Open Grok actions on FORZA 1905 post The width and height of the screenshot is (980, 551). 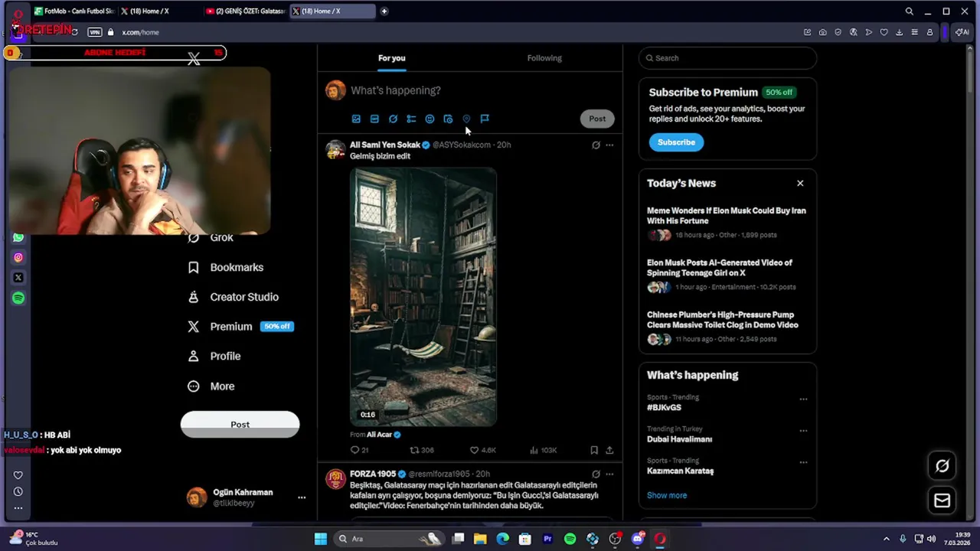[596, 474]
